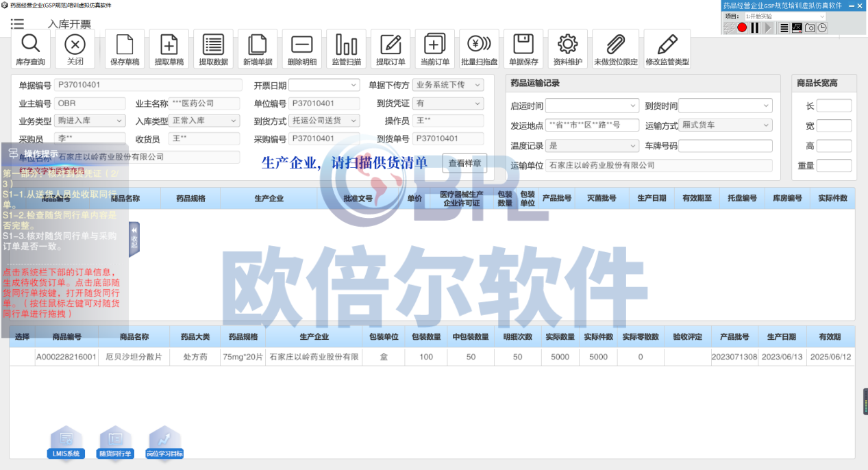Viewport: 868px width, 470px height.
Task: Open 库存查询 stock search tool
Action: pos(30,49)
